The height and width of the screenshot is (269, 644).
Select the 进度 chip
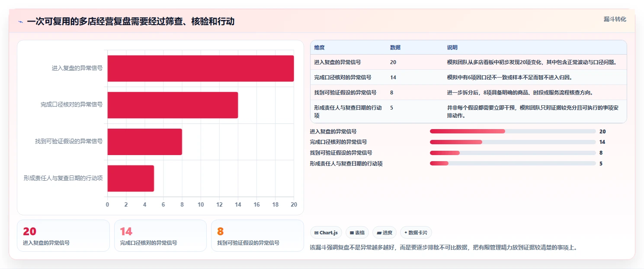[384, 233]
